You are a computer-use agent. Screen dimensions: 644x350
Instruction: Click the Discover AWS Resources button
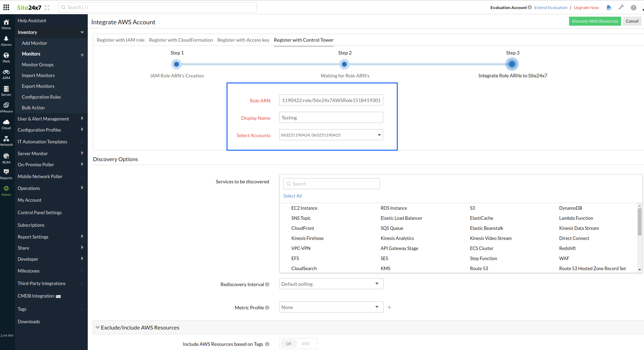[595, 21]
